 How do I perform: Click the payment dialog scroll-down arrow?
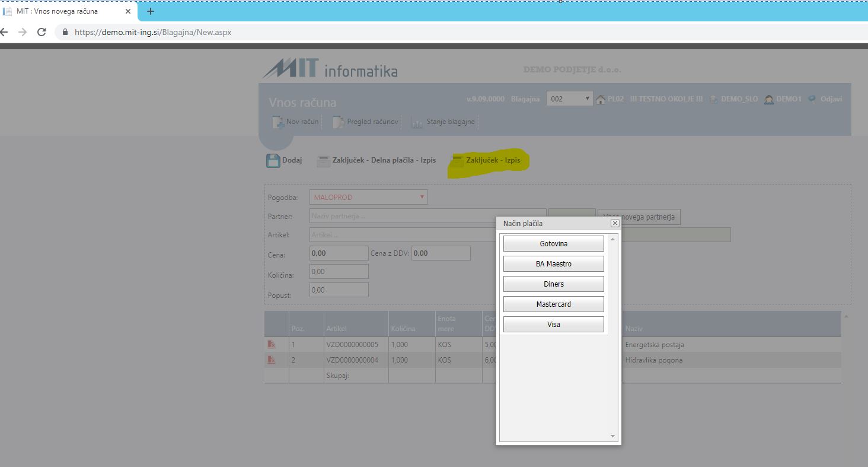coord(612,436)
